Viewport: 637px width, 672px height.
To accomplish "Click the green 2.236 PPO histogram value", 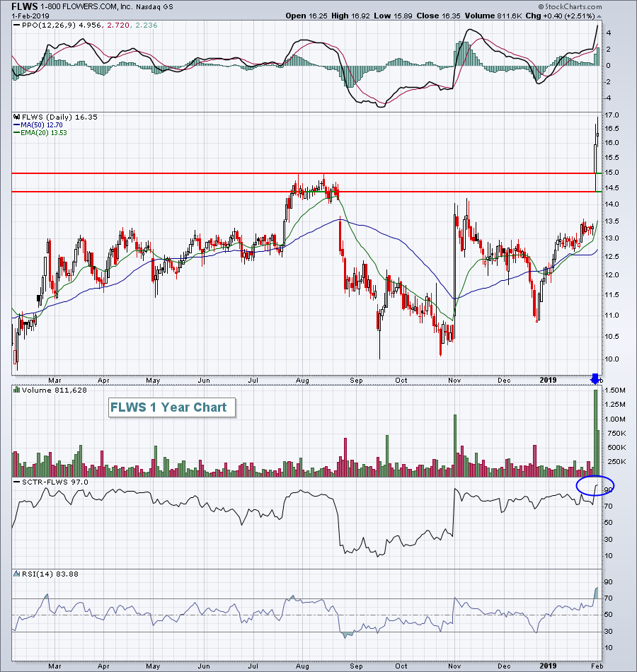I will pos(147,25).
